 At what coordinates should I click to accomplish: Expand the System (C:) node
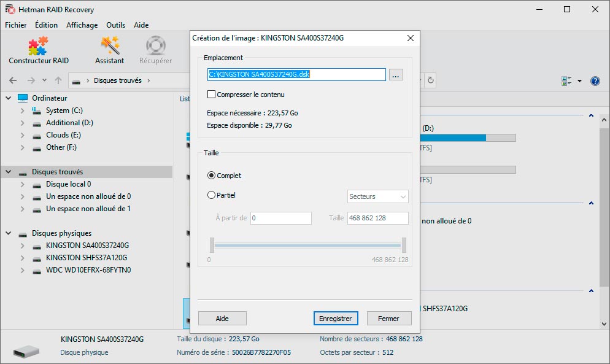coord(22,110)
